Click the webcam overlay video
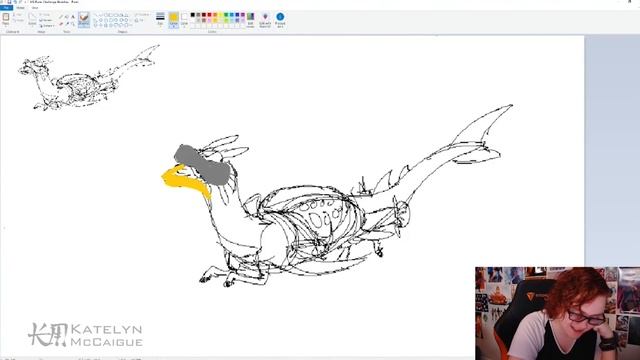This screenshot has height=360, width=640. tap(558, 313)
